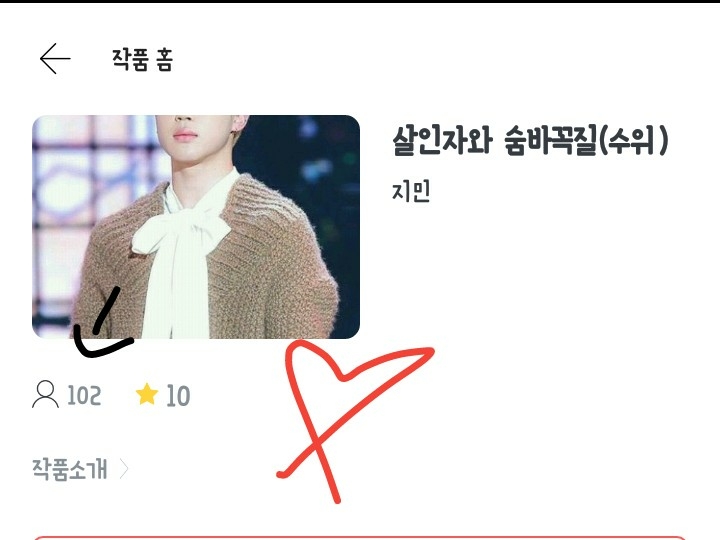Tap the 작품 홈 header title
The width and height of the screenshot is (720, 540).
point(142,60)
